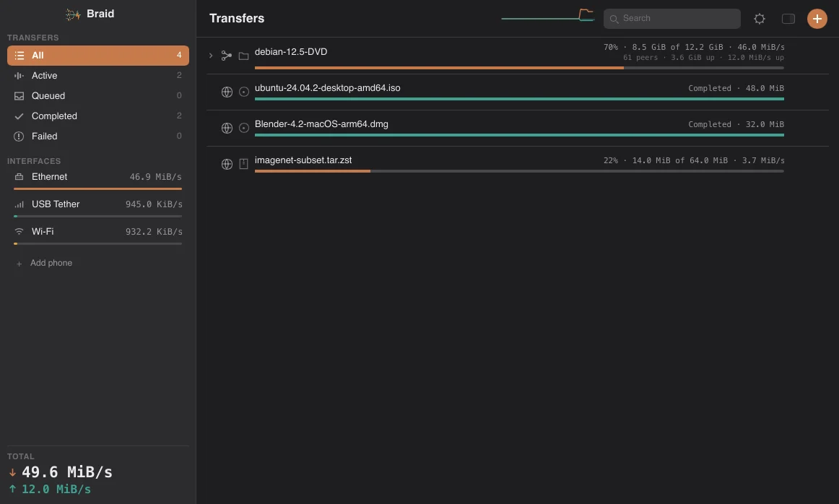Click the Ethernet throughput bar
Image resolution: width=839 pixels, height=504 pixels.
coord(98,189)
